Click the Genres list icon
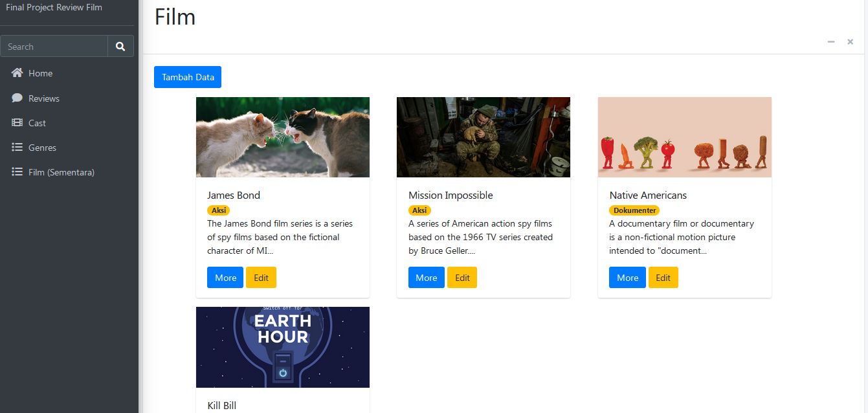 coord(17,148)
